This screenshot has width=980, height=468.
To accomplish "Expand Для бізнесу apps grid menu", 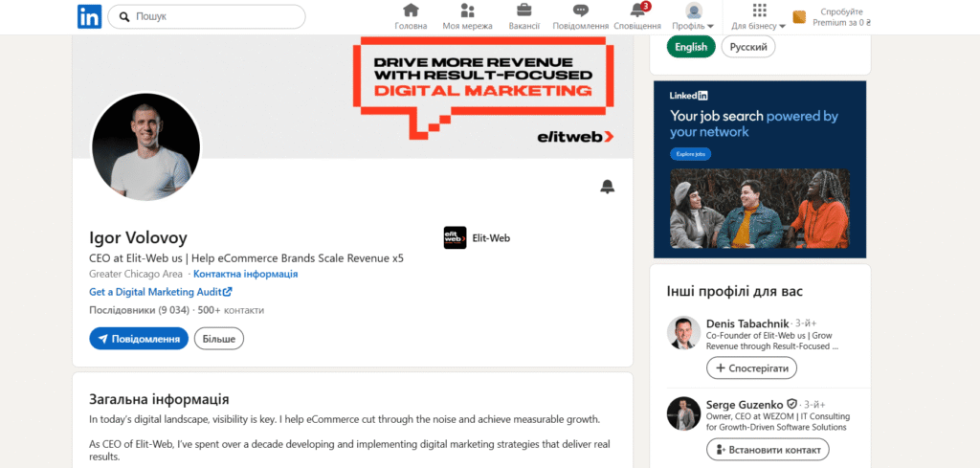I will tap(759, 17).
